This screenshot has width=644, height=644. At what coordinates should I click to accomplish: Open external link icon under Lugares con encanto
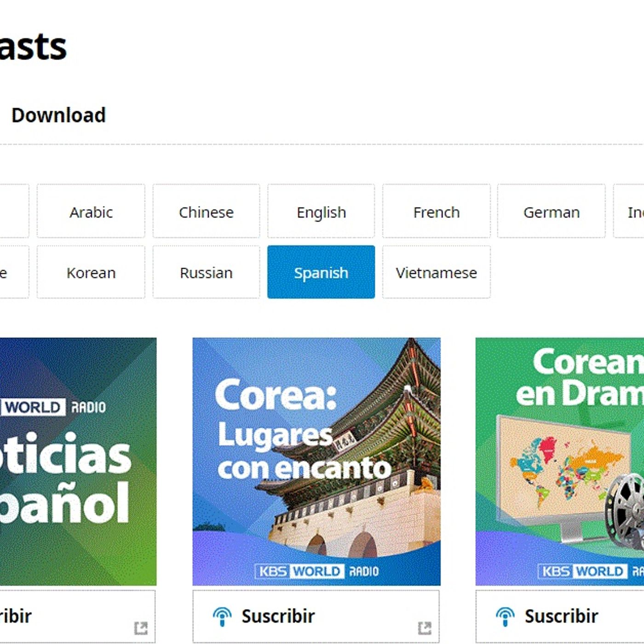[425, 628]
